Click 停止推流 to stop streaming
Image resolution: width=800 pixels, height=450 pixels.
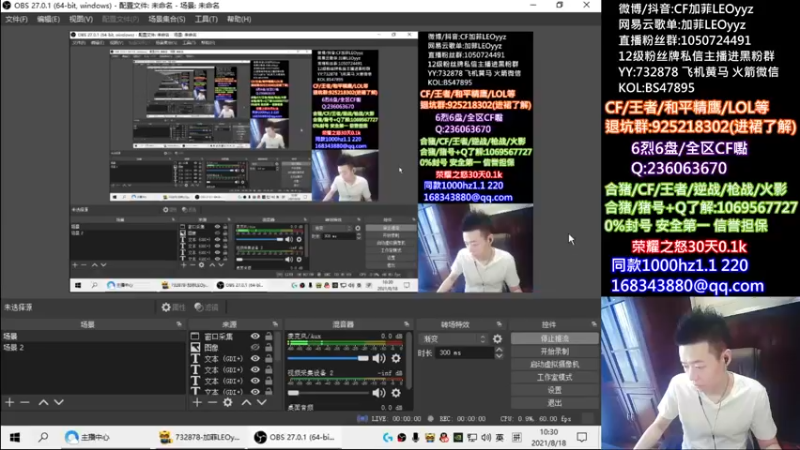pos(555,339)
